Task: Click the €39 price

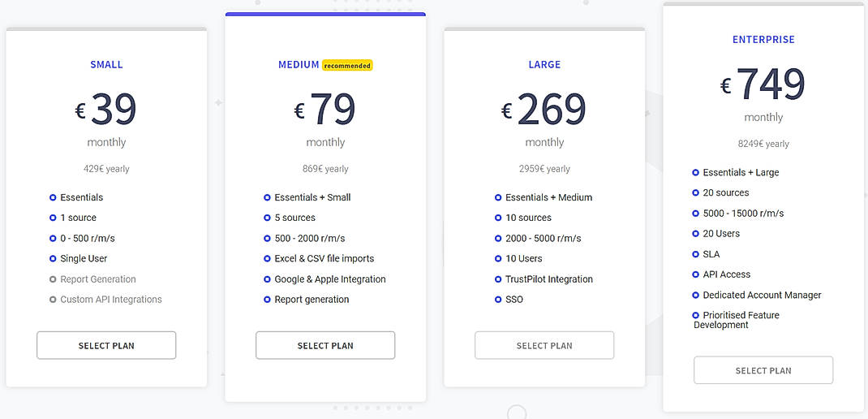Action: [x=105, y=109]
